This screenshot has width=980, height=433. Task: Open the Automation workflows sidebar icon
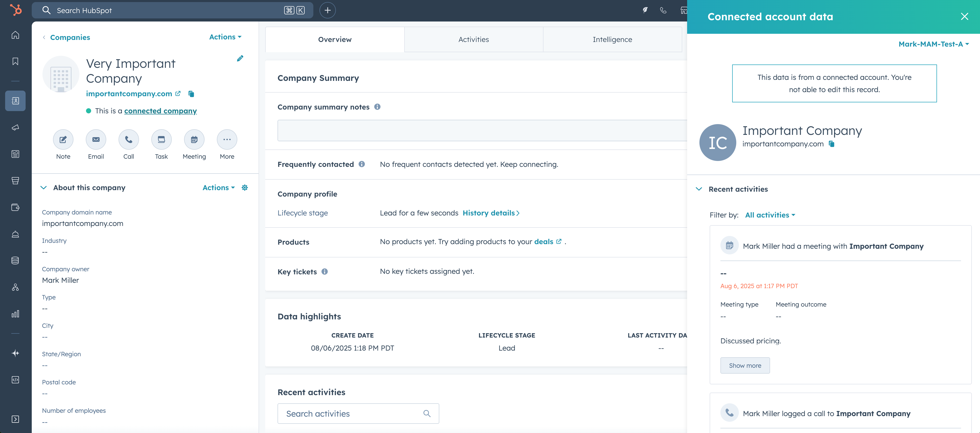15,287
